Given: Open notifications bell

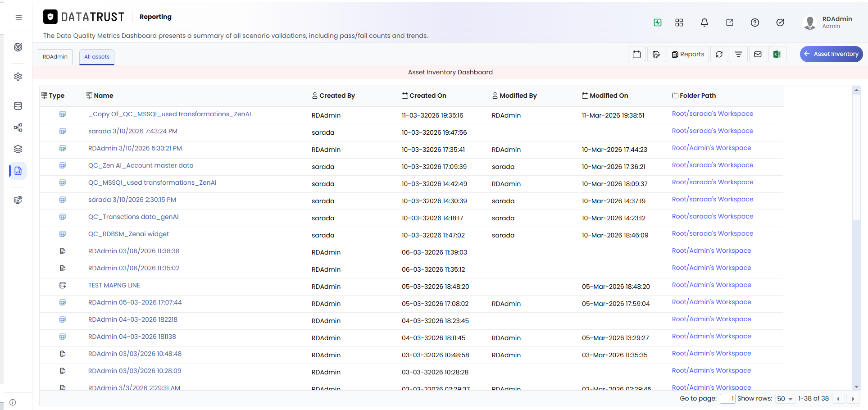Looking at the screenshot, I should [704, 23].
